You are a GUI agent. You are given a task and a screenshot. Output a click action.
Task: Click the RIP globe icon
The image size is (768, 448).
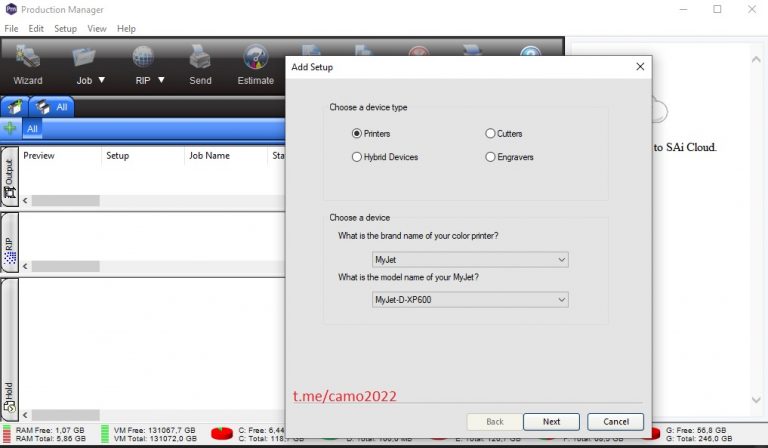tap(143, 58)
